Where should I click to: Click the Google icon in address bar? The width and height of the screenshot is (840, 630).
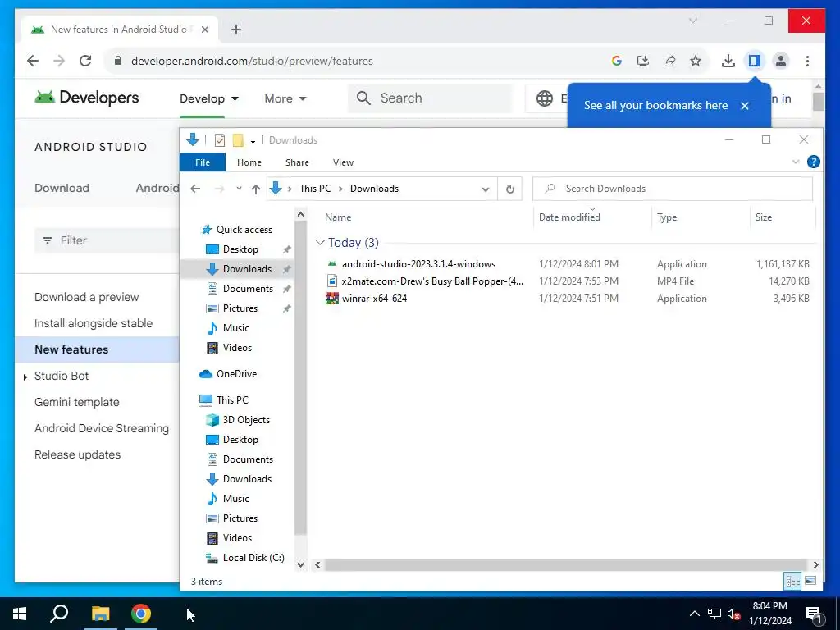617,61
